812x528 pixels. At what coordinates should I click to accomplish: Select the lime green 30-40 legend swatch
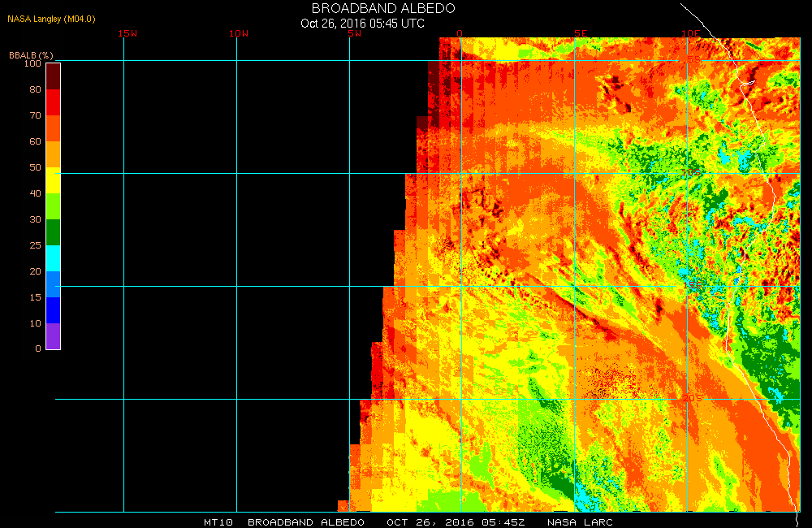pyautogui.click(x=53, y=206)
